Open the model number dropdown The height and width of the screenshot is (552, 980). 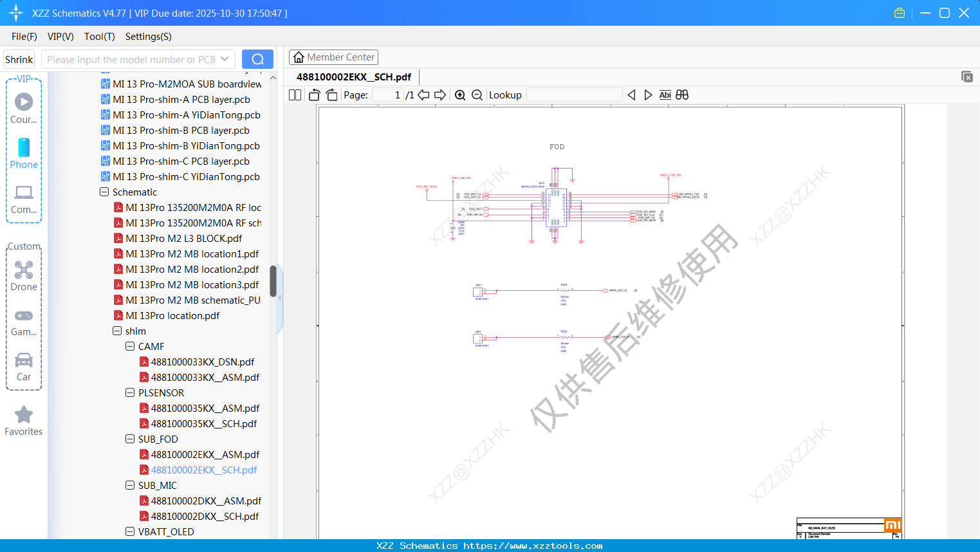click(225, 59)
